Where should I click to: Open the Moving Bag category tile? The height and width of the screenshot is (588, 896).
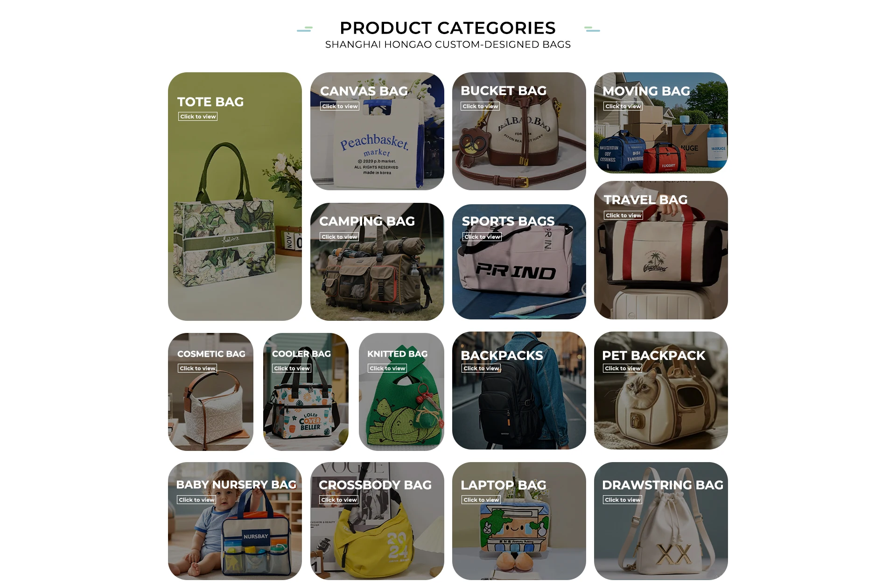[x=661, y=123]
